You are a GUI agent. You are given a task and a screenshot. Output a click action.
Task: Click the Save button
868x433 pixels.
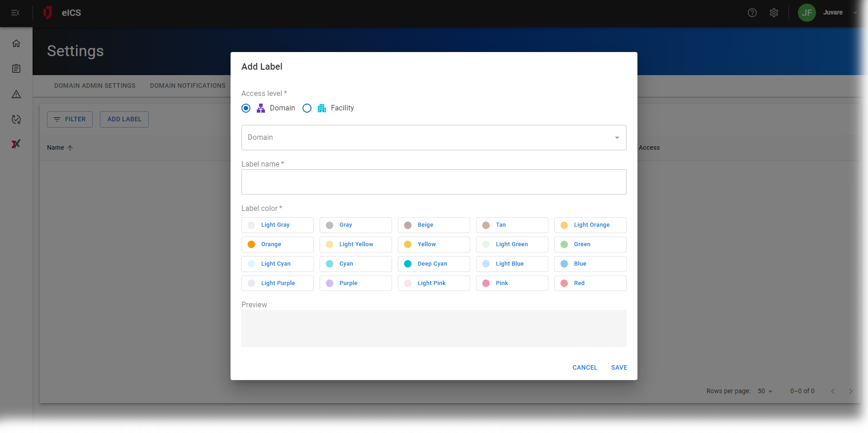point(619,367)
